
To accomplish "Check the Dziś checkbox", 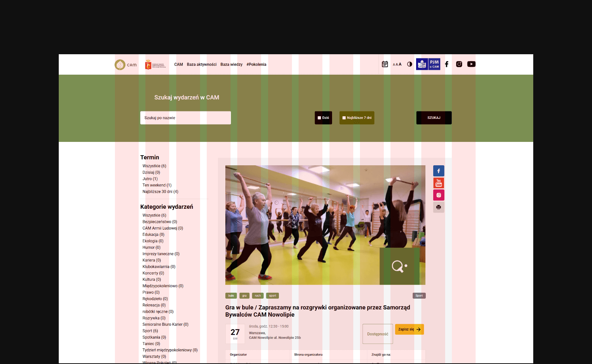I will pos(319,118).
